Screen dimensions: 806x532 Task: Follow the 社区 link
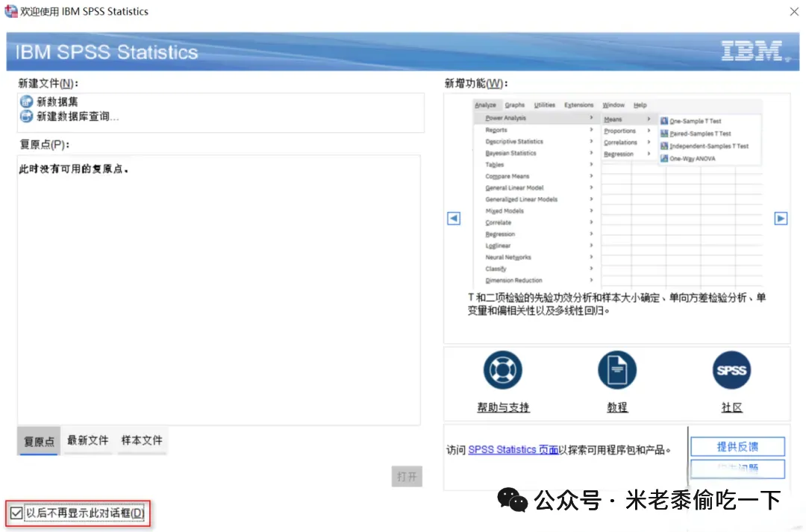pyautogui.click(x=731, y=407)
